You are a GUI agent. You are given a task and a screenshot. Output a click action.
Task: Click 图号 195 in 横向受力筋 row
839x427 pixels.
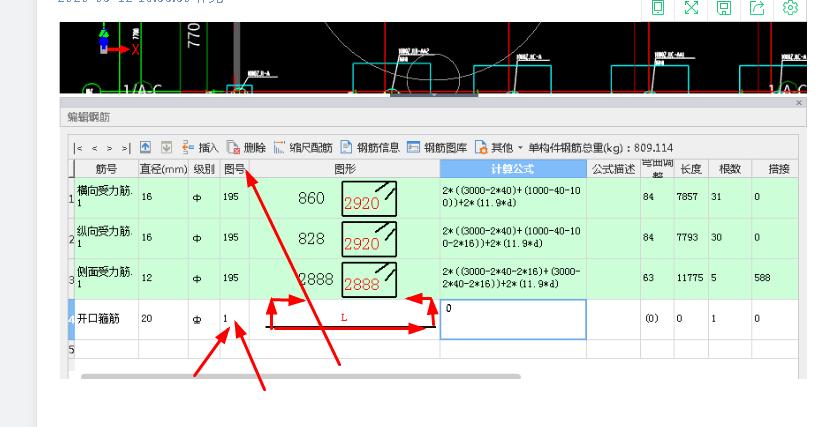[x=234, y=197]
